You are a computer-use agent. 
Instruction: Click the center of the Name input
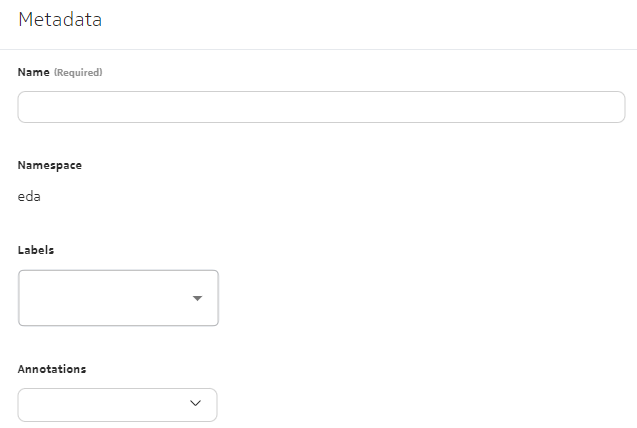[321, 107]
